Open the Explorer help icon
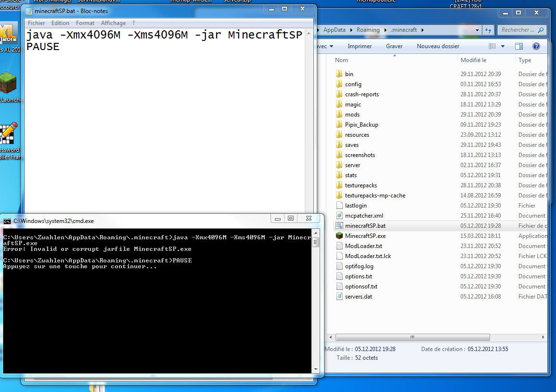This screenshot has width=556, height=392. 536,46
